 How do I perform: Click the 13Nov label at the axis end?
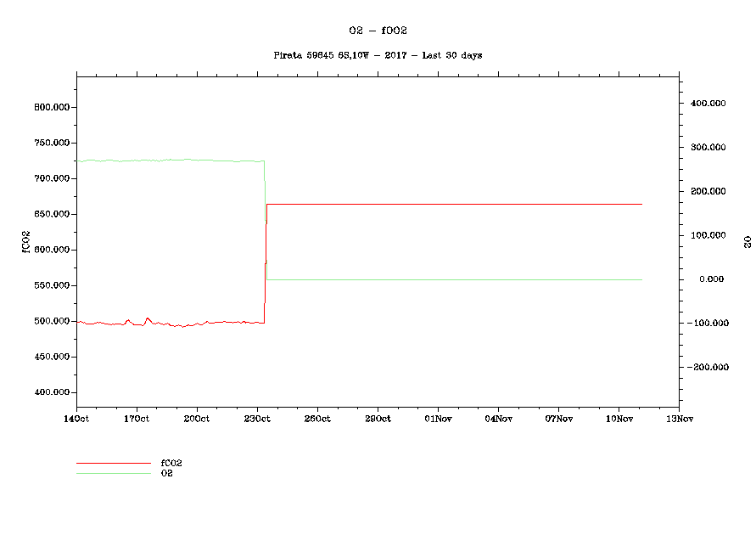[x=679, y=419]
